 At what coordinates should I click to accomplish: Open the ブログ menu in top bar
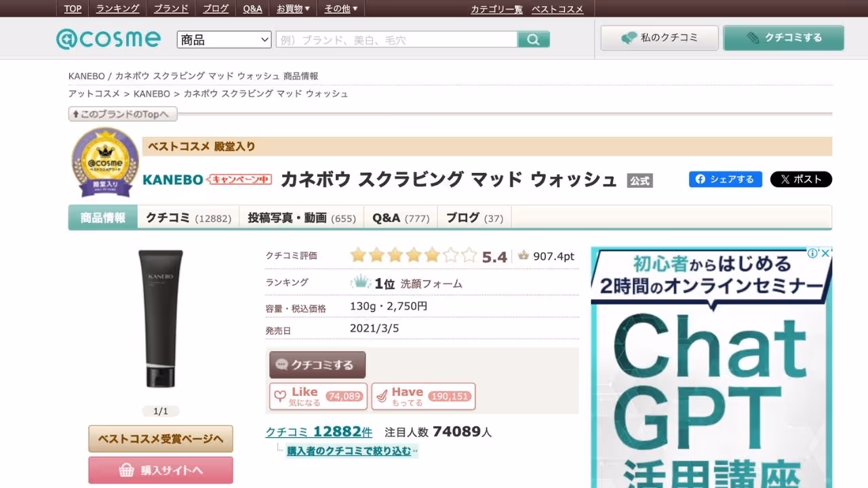click(216, 9)
